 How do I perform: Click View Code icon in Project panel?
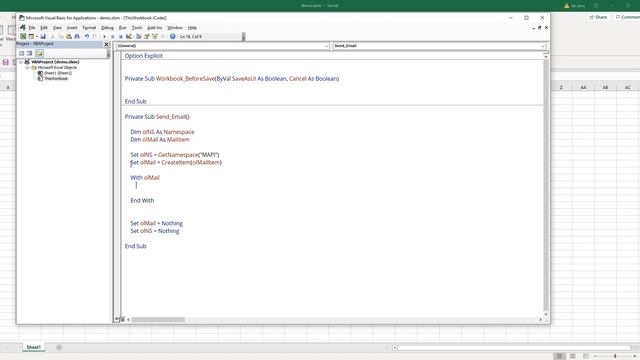click(22, 53)
